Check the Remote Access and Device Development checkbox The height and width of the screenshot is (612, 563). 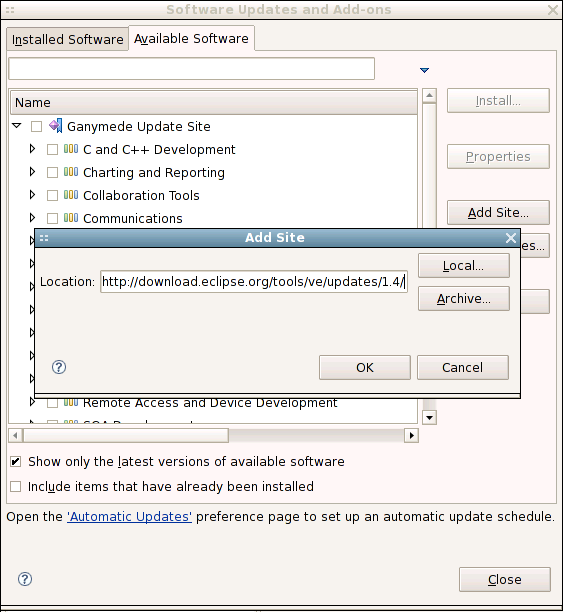click(52, 403)
